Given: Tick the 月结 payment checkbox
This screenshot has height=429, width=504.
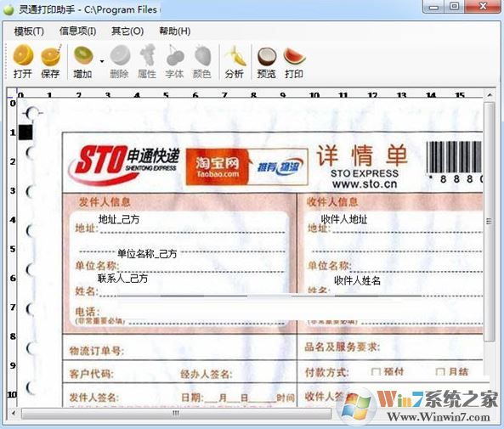Looking at the screenshot, I should pos(440,372).
